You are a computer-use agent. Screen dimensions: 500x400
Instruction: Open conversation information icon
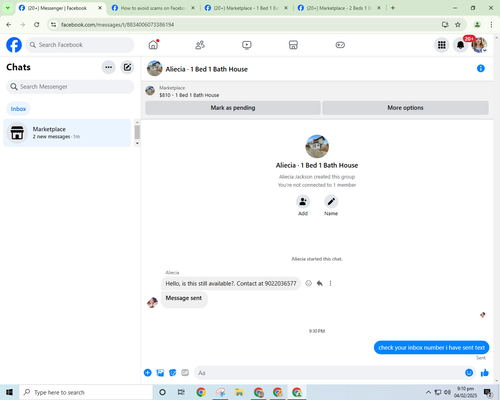coord(481,68)
